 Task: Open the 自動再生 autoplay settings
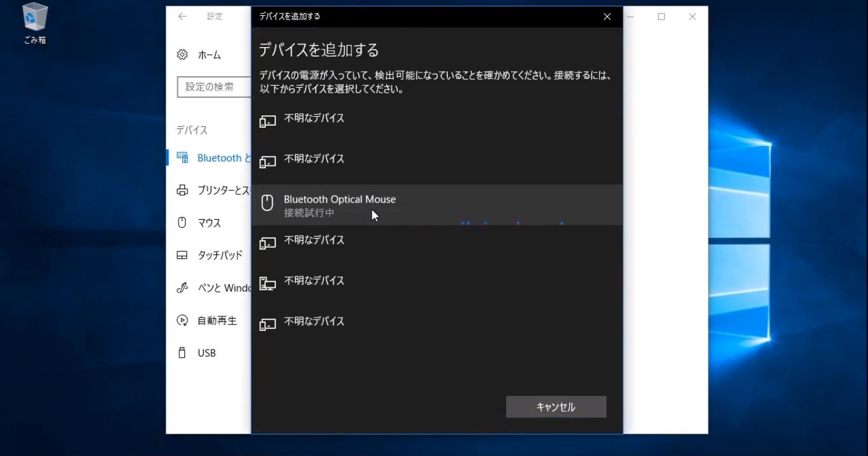207,321
